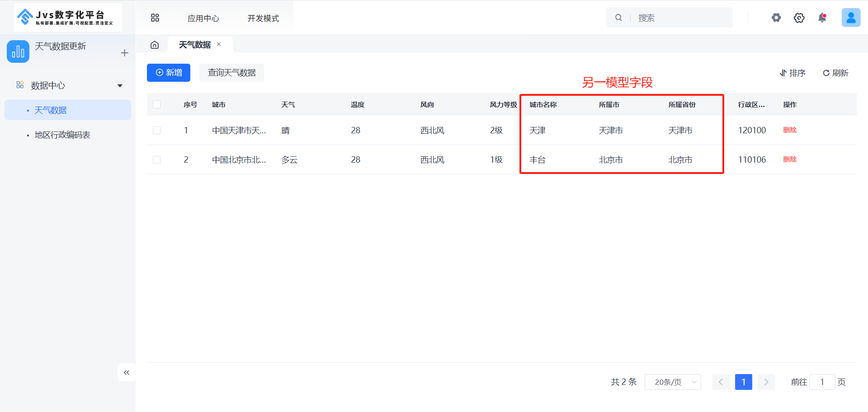
Task: Open the four-squares app grid icon
Action: tap(155, 18)
